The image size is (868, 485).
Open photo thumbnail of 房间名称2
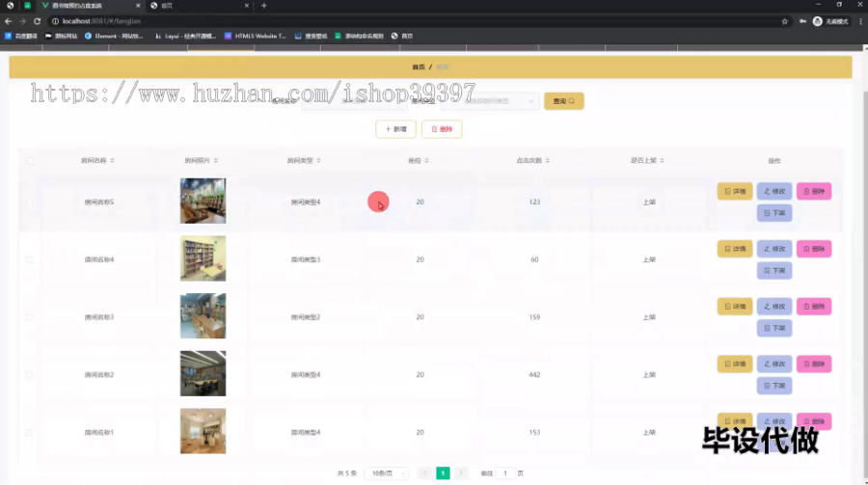(x=203, y=374)
